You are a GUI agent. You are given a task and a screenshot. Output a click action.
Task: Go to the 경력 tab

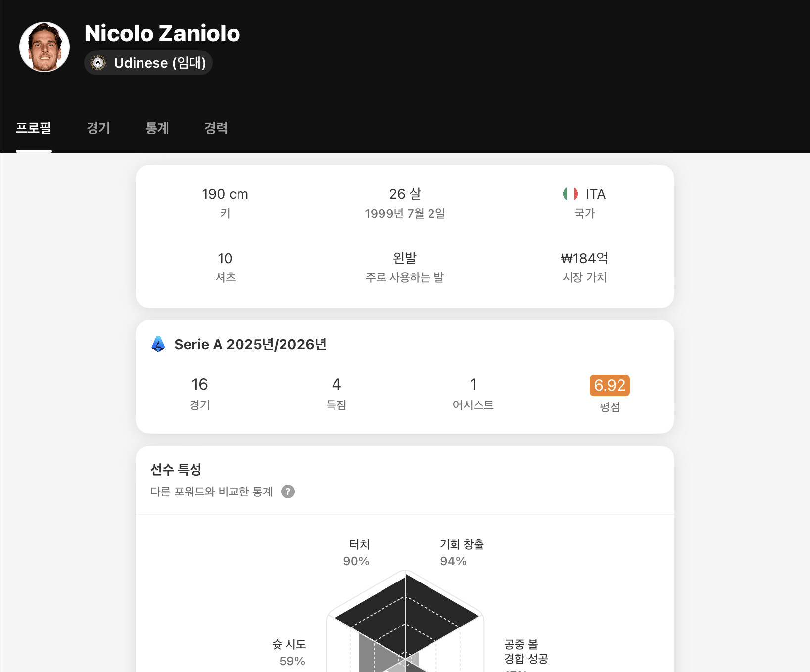(x=216, y=128)
